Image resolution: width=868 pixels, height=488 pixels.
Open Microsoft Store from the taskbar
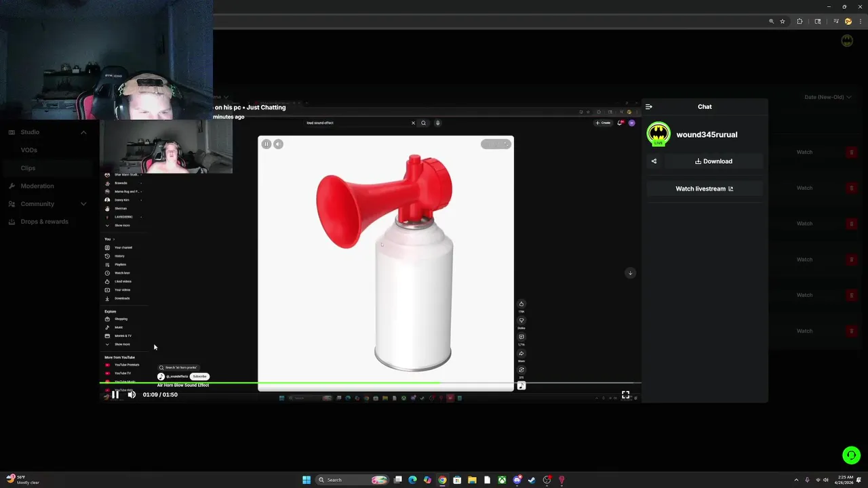click(x=457, y=480)
